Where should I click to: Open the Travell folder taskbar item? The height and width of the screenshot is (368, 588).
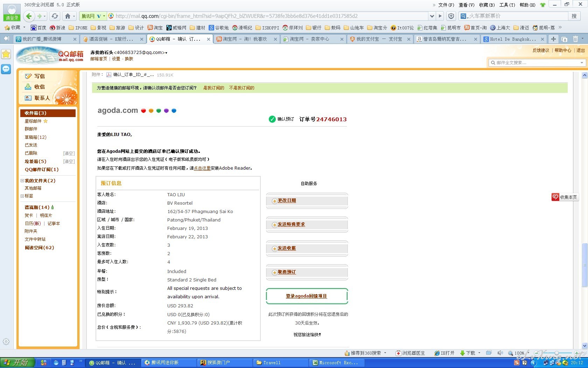click(281, 363)
